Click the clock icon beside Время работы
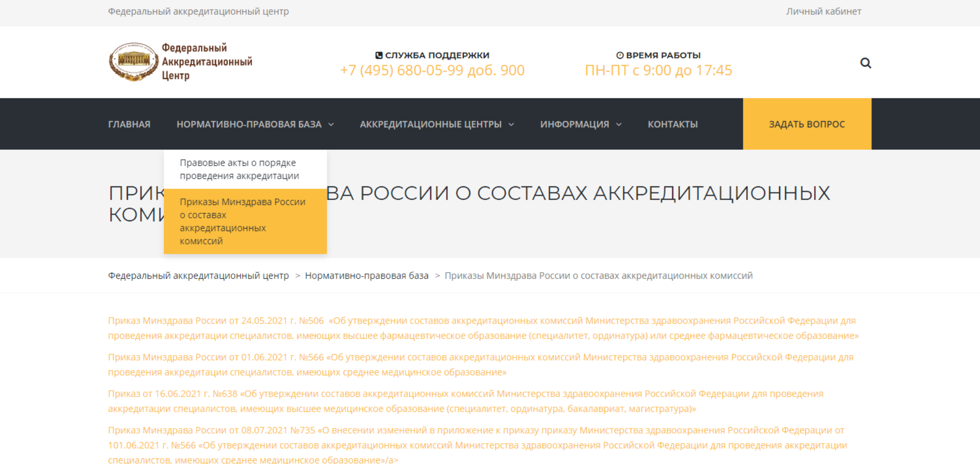This screenshot has width=980, height=464. coord(620,55)
